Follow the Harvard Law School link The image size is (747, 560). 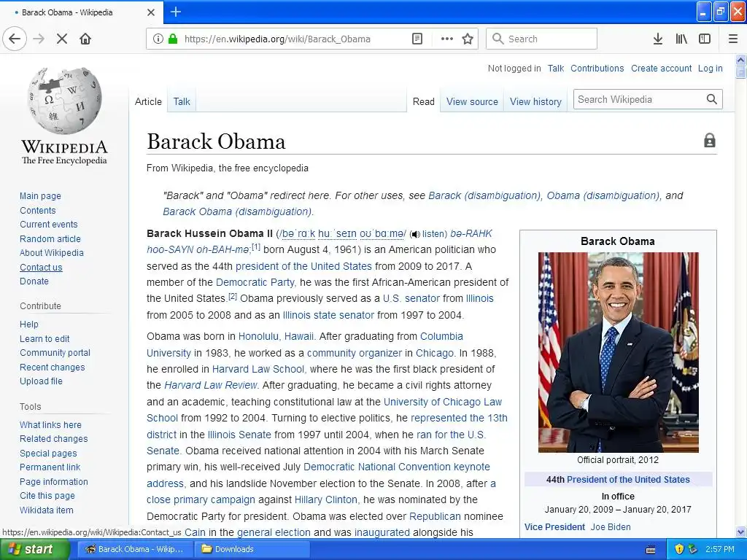click(x=258, y=369)
